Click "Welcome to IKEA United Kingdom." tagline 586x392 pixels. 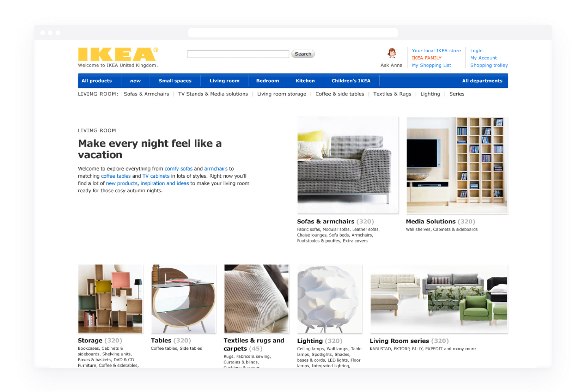[x=118, y=65]
